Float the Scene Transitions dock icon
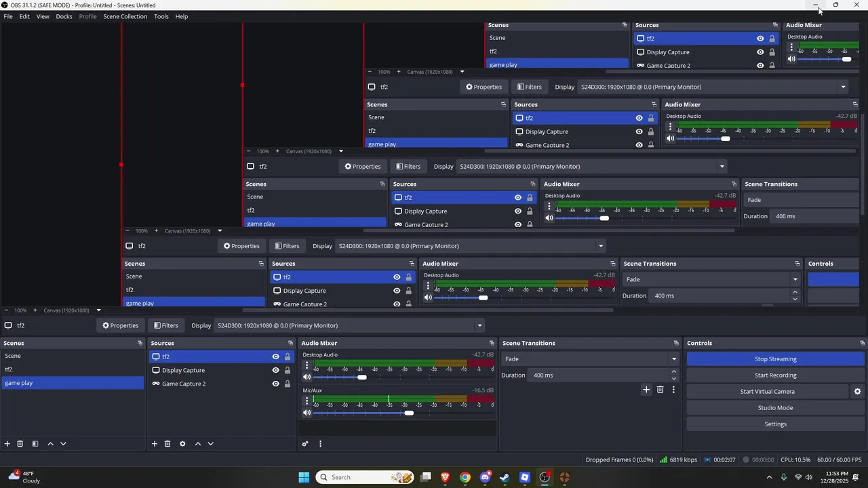Screen dimensions: 868x488 coord(676,343)
